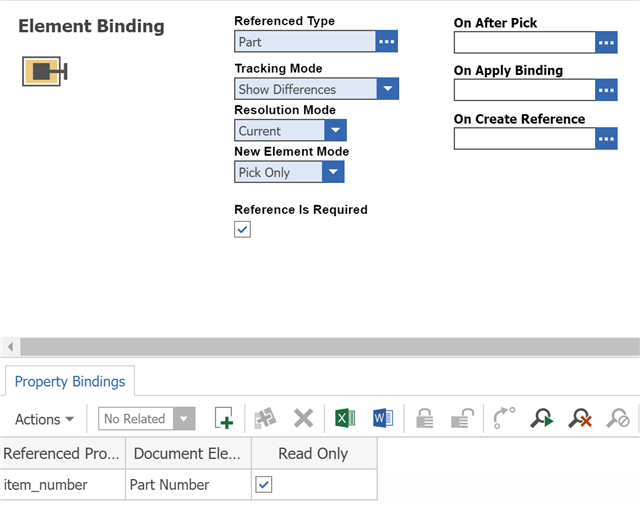
Task: Open the Actions menu
Action: (x=45, y=419)
